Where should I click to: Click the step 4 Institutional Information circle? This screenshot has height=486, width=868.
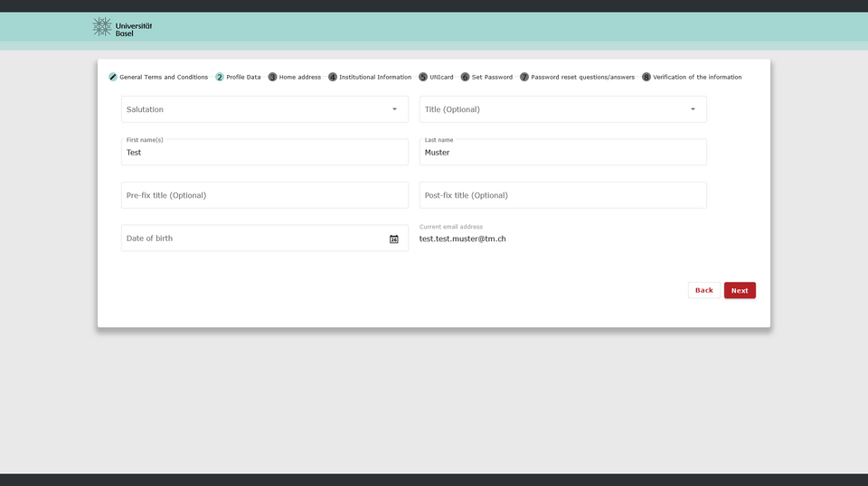pos(333,78)
